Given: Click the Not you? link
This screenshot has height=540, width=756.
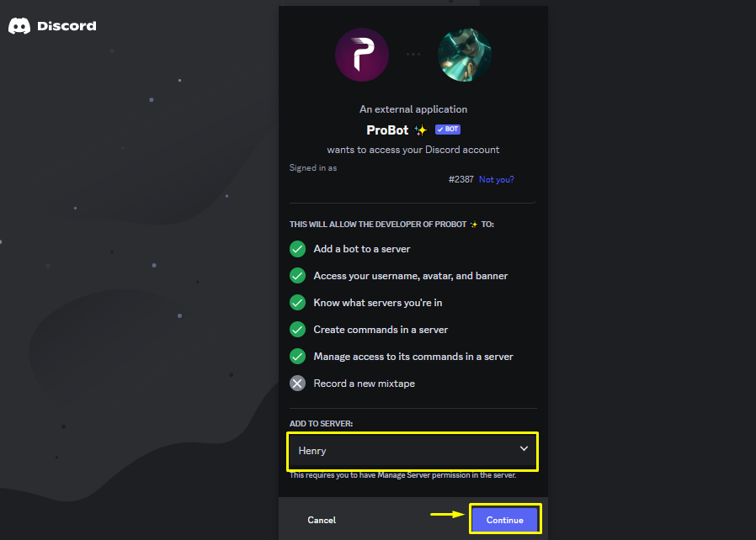Looking at the screenshot, I should [x=496, y=180].
